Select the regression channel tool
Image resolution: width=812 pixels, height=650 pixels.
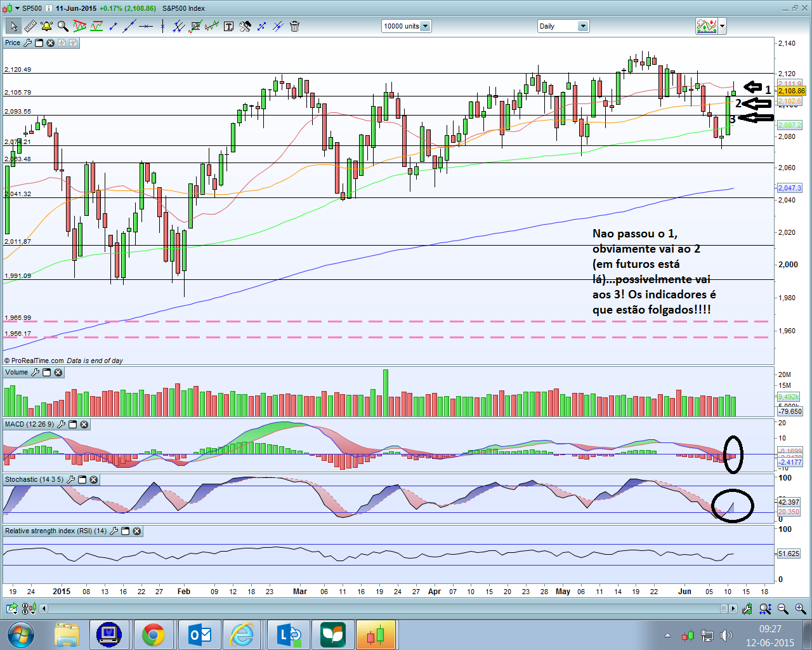212,26
